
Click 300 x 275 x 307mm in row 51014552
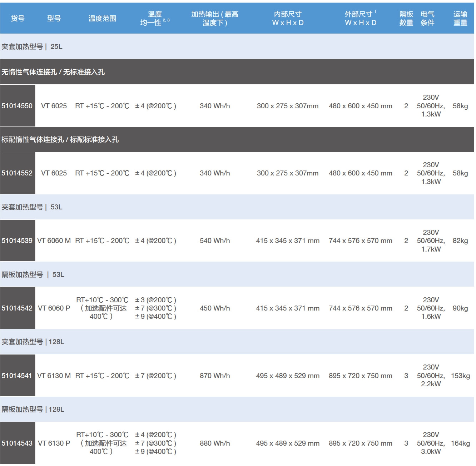pos(288,173)
